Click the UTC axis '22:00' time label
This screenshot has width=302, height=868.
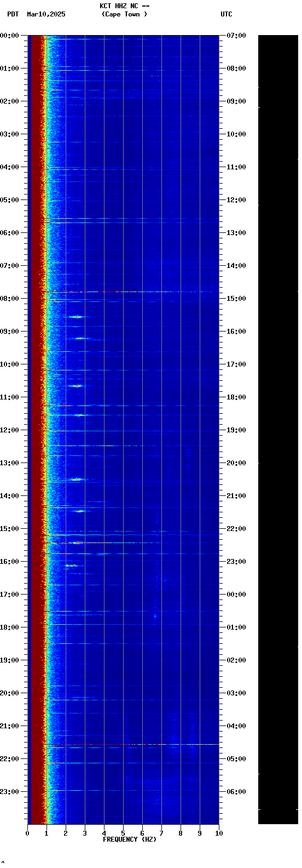(x=236, y=529)
